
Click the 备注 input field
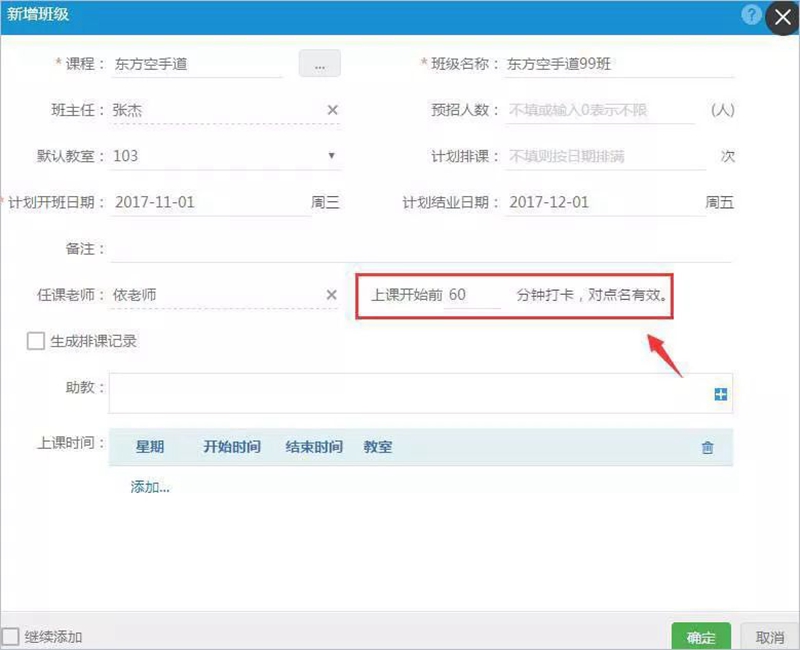pyautogui.click(x=420, y=248)
